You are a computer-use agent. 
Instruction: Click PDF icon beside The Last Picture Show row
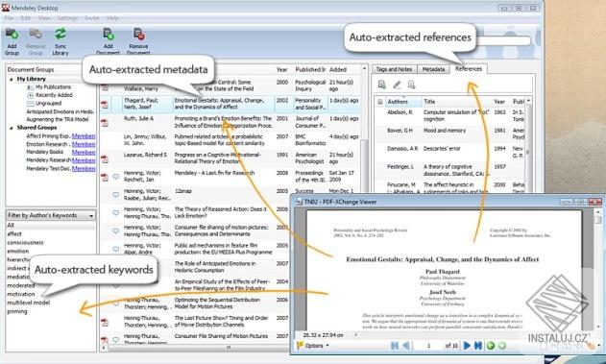pos(105,322)
